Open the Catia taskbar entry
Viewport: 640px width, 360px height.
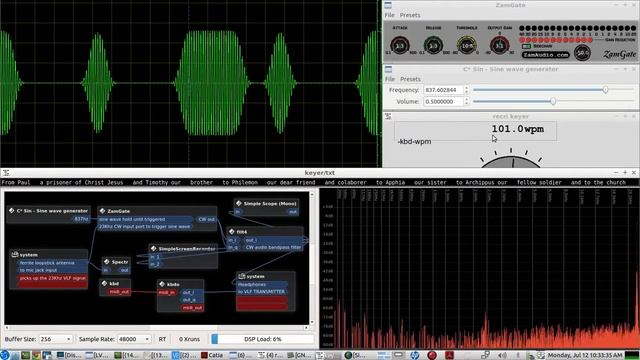click(x=212, y=356)
